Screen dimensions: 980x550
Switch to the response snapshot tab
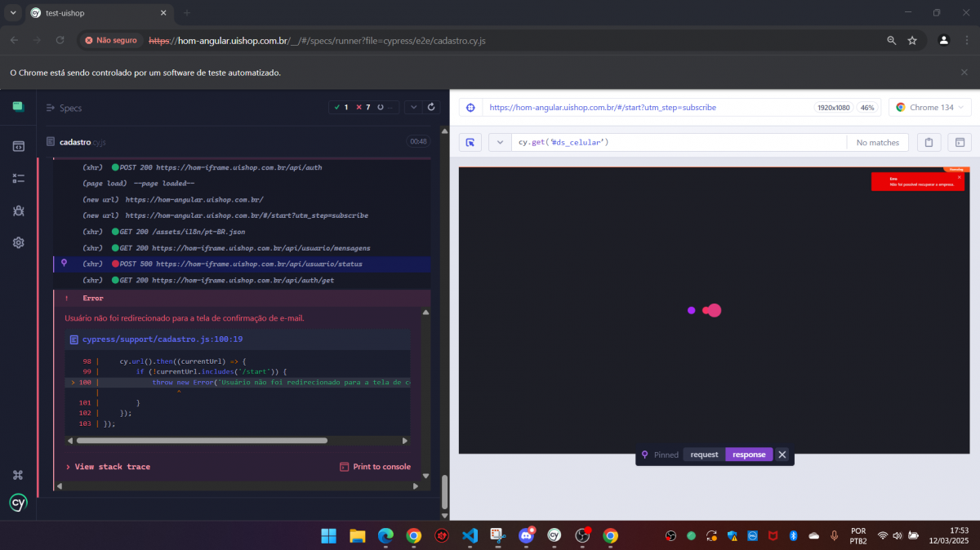[x=749, y=455]
